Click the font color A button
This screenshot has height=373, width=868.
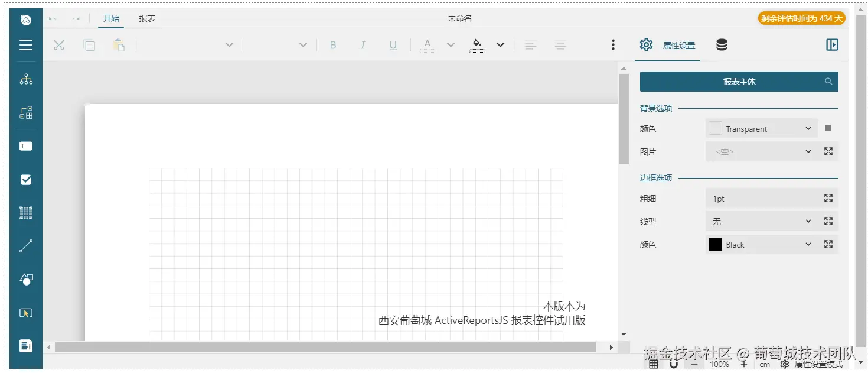point(428,45)
